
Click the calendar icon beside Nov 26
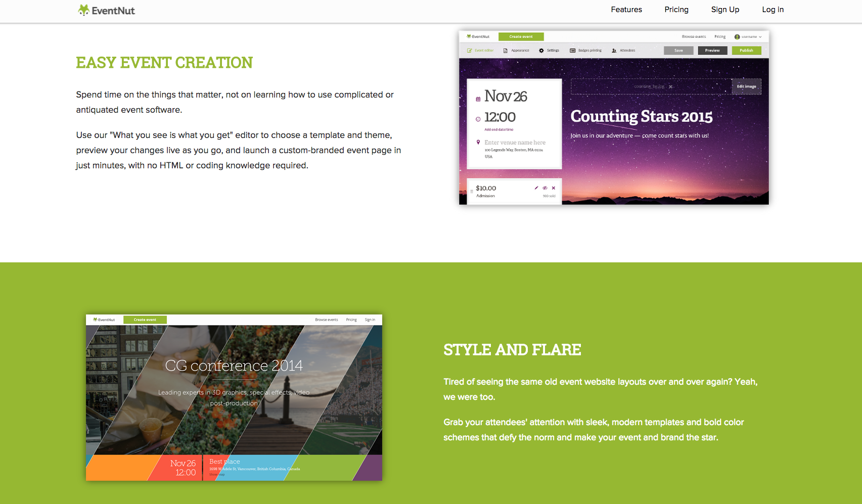478,99
